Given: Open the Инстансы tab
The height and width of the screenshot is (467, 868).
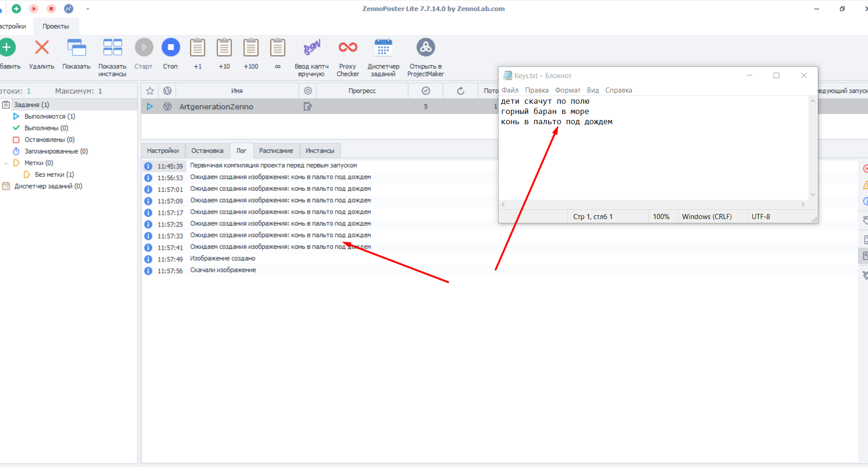Looking at the screenshot, I should coord(320,151).
